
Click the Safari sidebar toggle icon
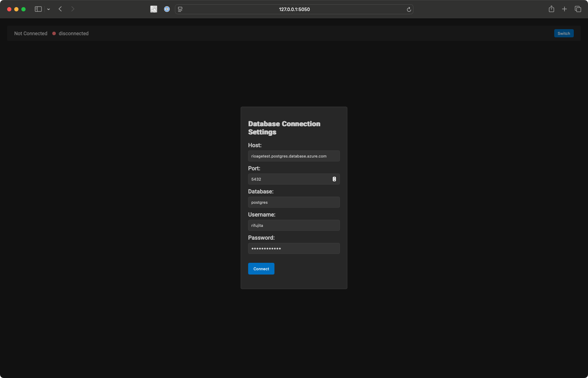[x=38, y=9]
